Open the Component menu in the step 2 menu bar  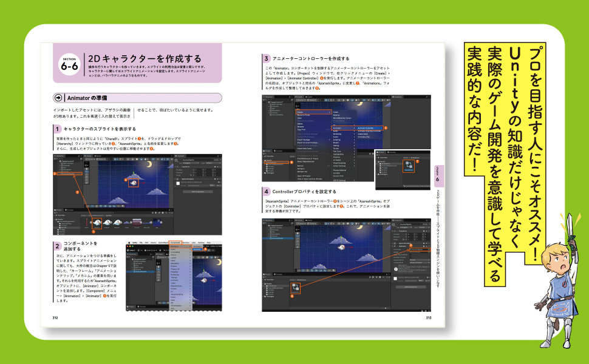(x=175, y=242)
